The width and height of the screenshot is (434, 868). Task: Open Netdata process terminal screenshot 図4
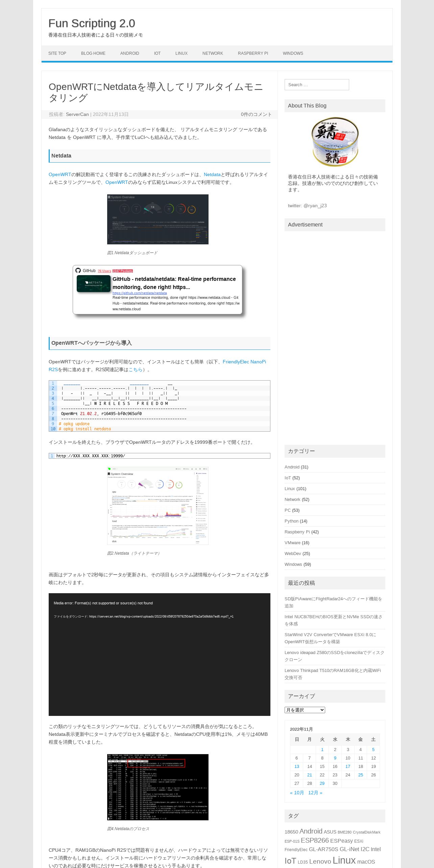(x=158, y=787)
